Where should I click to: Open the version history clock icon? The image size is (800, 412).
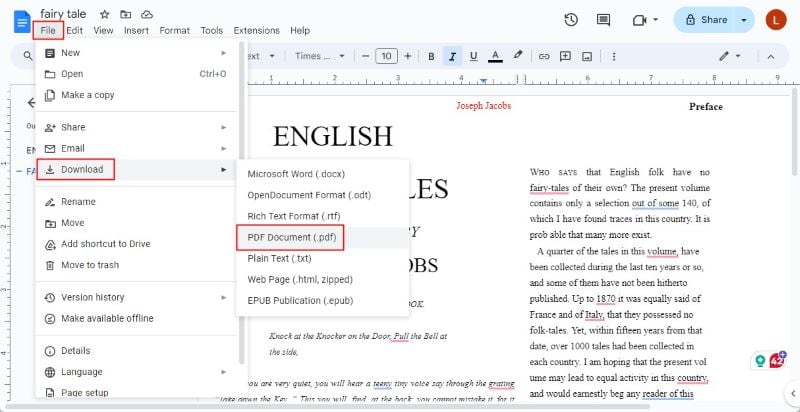coord(571,20)
